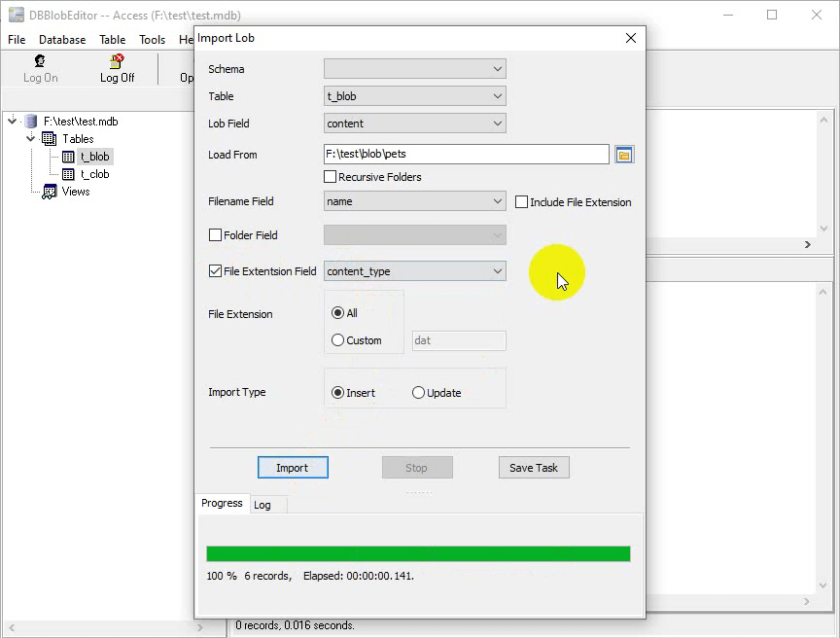Select the Tables tree item
The height and width of the screenshot is (638, 840).
[78, 139]
